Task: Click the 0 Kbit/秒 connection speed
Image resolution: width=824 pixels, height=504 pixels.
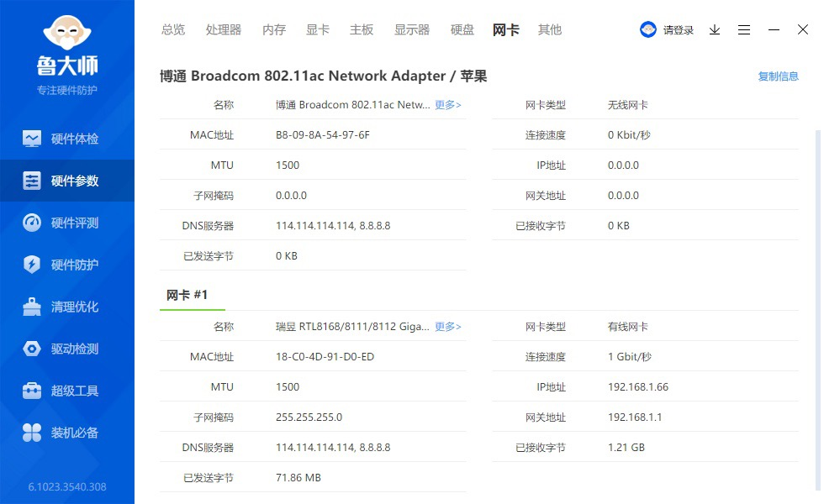Action: (629, 135)
